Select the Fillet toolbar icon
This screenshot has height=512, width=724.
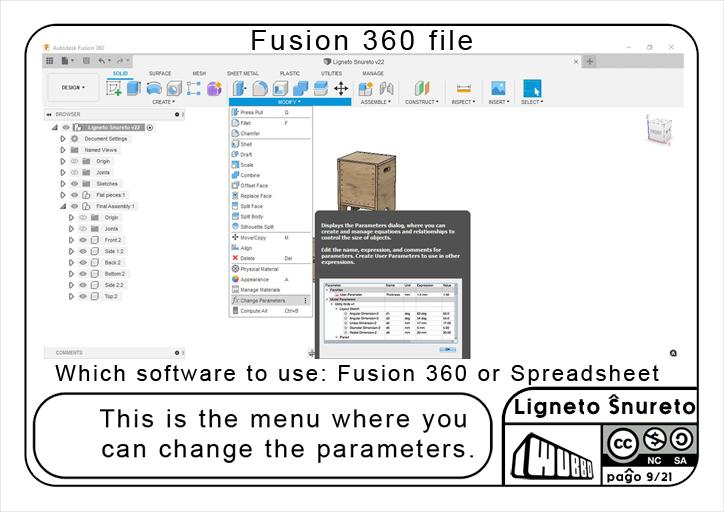(x=260, y=88)
